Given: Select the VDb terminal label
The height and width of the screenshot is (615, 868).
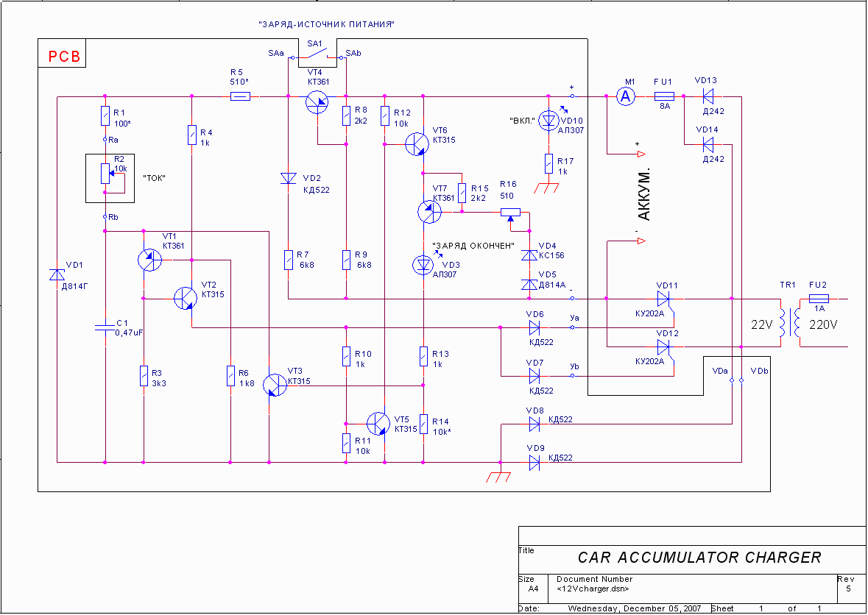Looking at the screenshot, I should pos(759,371).
